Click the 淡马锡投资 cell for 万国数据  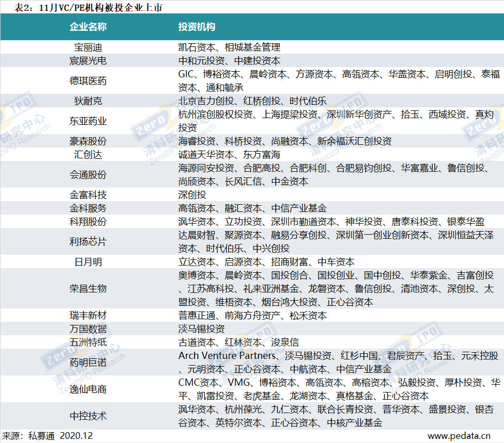(201, 329)
